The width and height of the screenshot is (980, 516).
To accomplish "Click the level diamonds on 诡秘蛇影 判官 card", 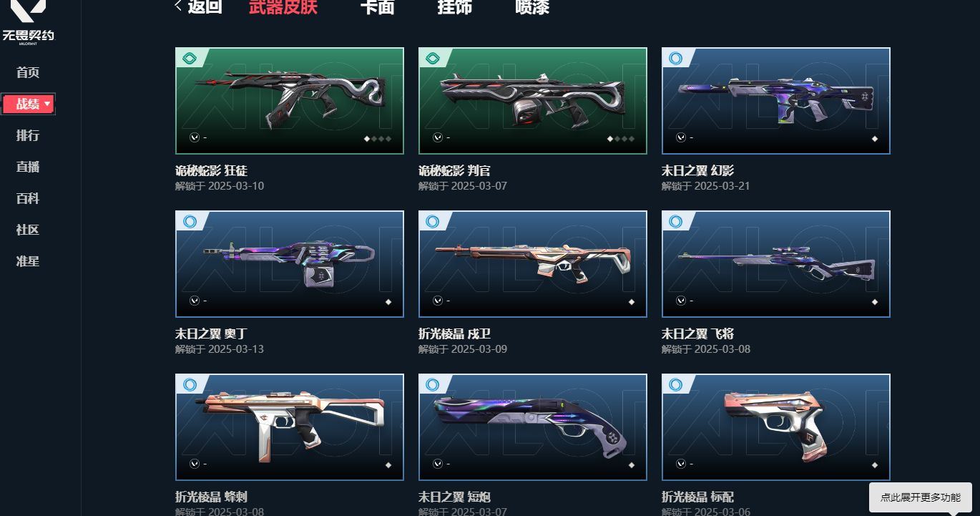I will (x=621, y=139).
